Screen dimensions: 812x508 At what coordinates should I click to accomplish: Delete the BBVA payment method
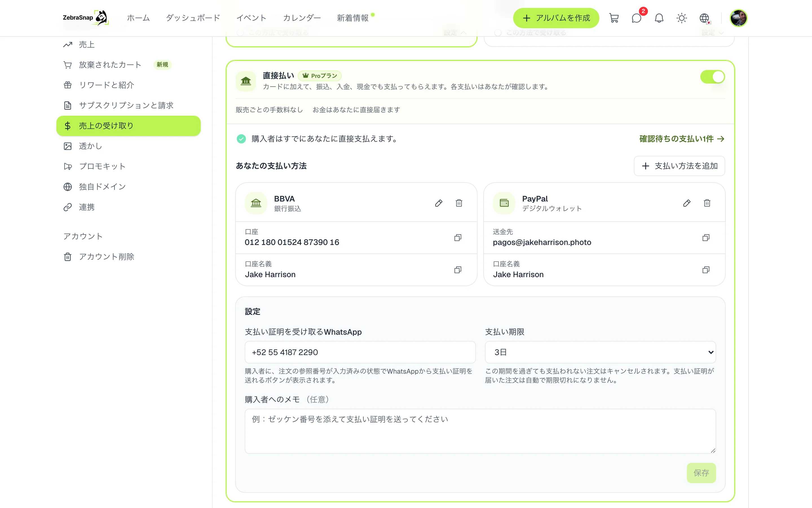(459, 203)
